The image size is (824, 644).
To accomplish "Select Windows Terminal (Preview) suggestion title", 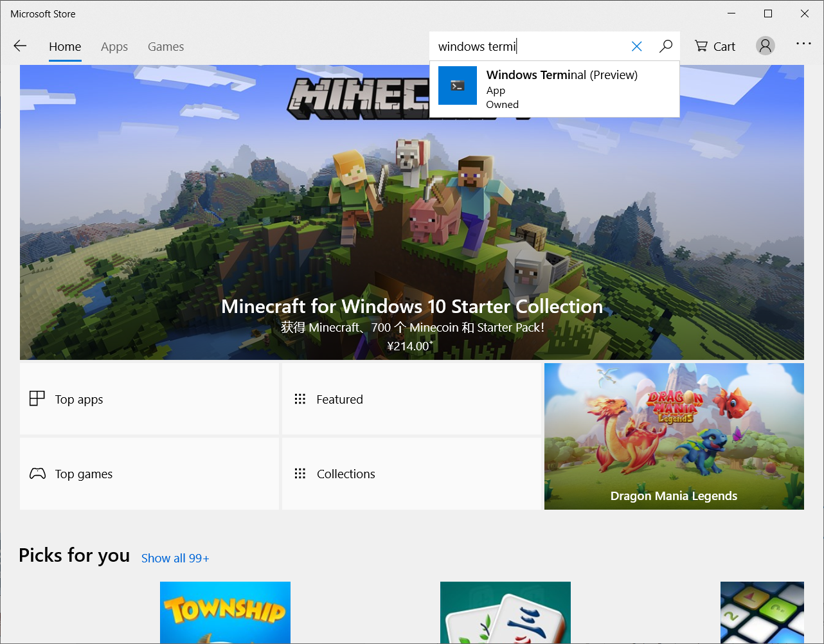I will (x=562, y=75).
